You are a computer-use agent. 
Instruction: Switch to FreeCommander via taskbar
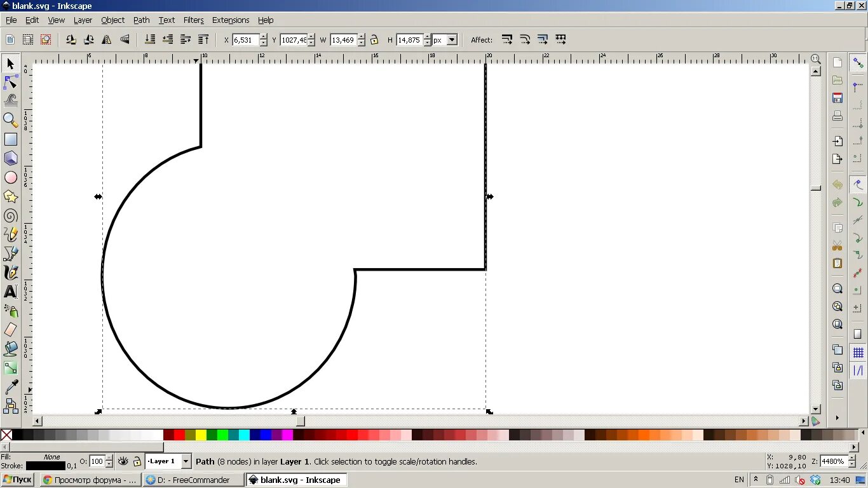193,480
